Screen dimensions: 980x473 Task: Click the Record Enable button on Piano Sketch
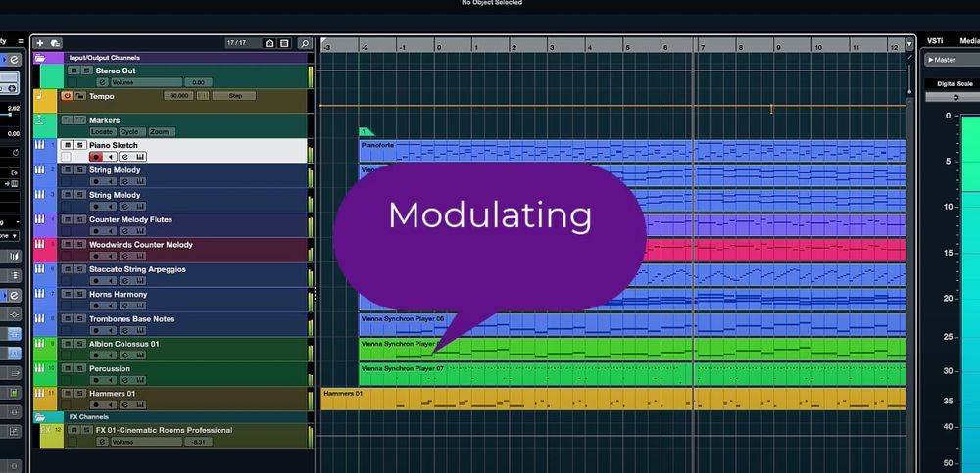point(96,157)
